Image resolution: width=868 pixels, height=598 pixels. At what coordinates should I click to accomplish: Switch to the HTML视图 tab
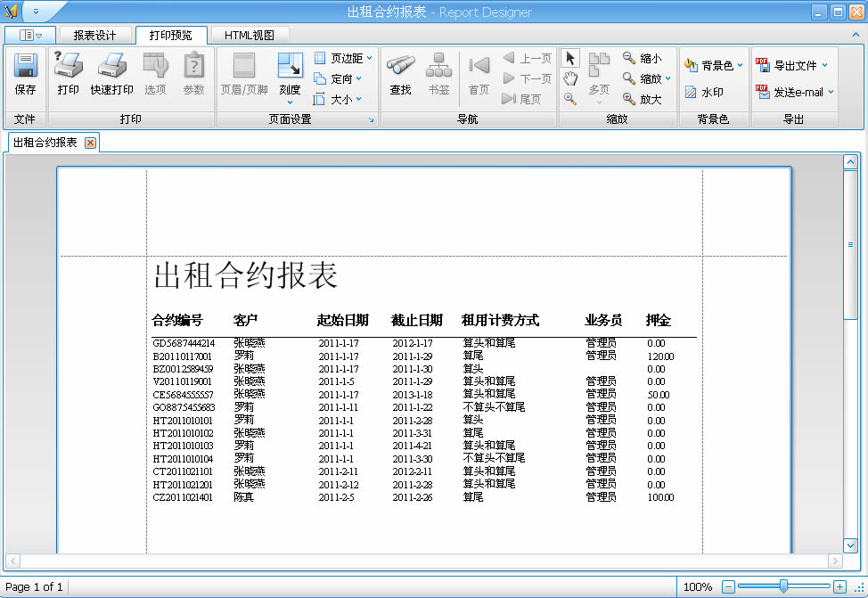click(x=249, y=36)
